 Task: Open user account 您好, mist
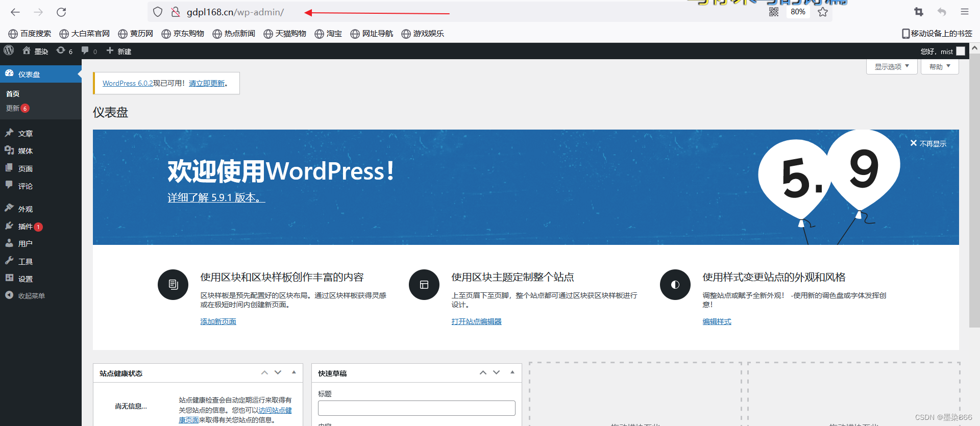point(943,51)
